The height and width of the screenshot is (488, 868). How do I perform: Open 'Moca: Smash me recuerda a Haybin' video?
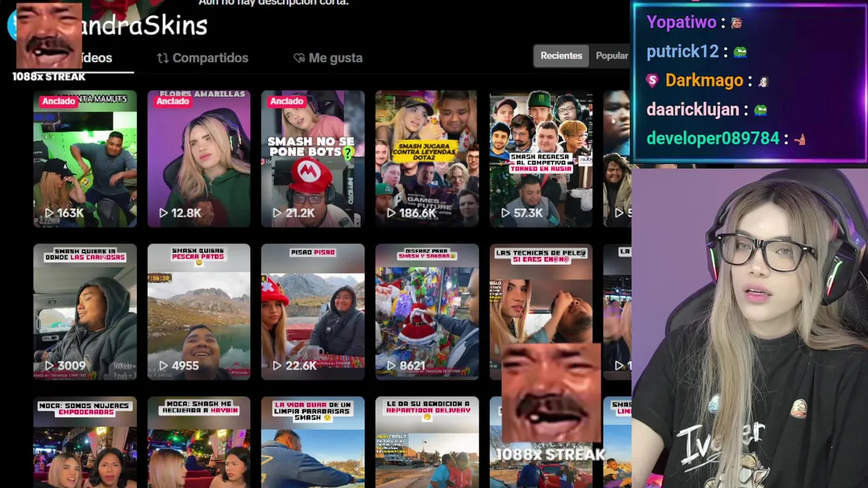pos(199,443)
